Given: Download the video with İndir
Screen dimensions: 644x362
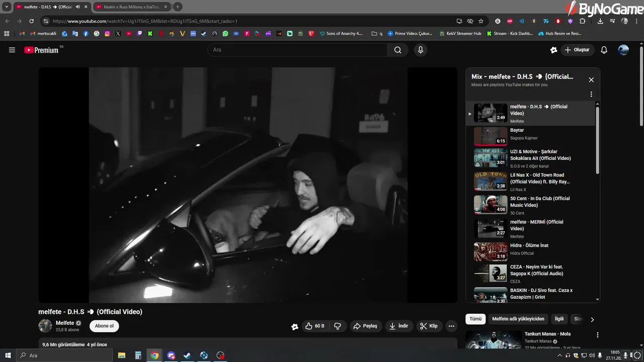Looking at the screenshot, I should click(x=398, y=326).
